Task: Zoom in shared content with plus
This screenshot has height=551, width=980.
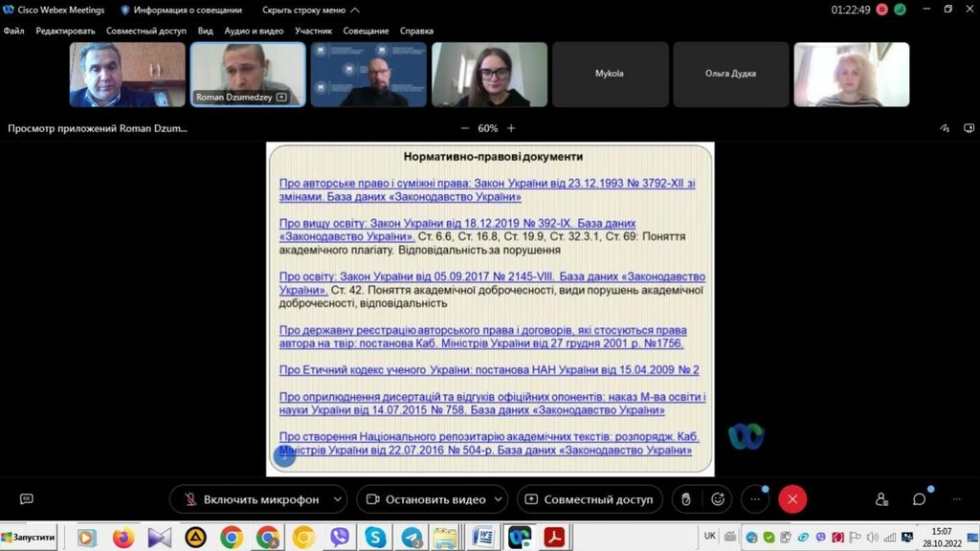Action: point(511,128)
